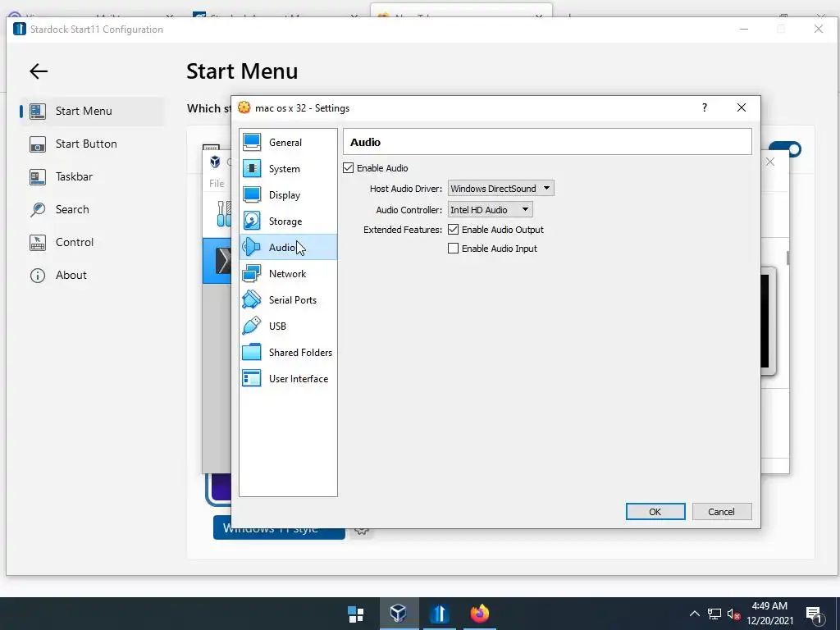Select User Interface in settings list
The height and width of the screenshot is (630, 840).
[x=288, y=379]
